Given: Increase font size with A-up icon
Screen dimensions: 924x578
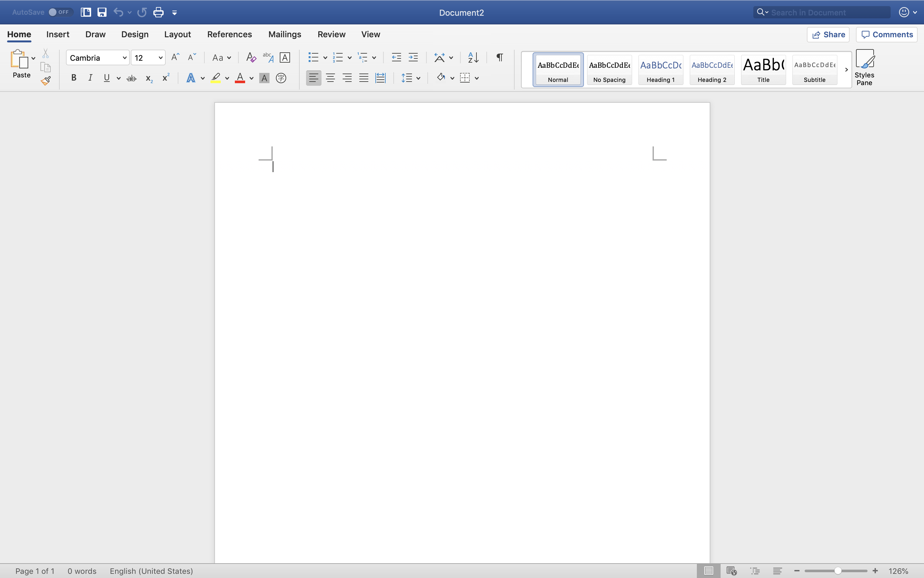Looking at the screenshot, I should coord(175,57).
